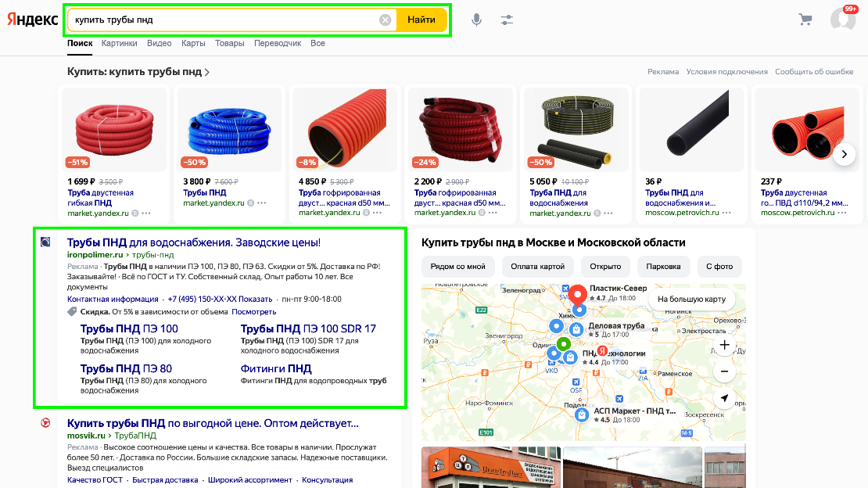Open the red coiled pipe thumbnail with -51% badge
This screenshot has width=868, height=488.
[x=114, y=129]
